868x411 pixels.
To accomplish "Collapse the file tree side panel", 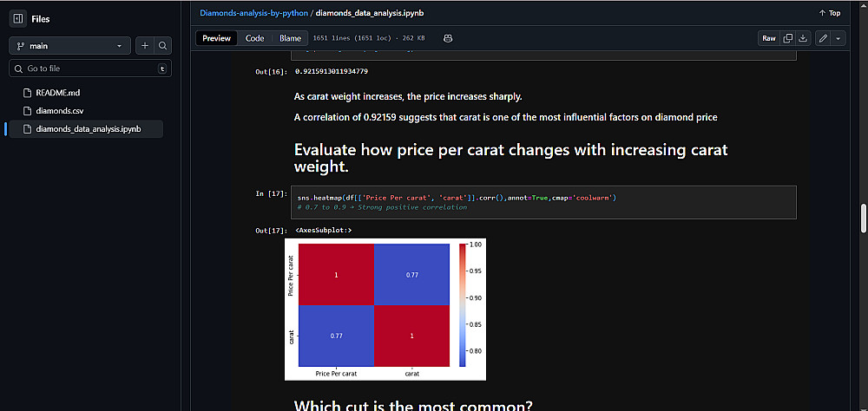I will pyautogui.click(x=17, y=18).
